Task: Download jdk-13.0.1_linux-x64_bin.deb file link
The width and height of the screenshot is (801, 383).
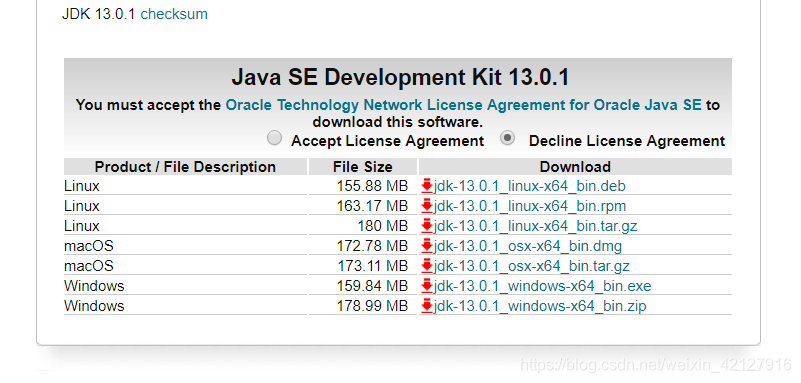Action: click(530, 186)
